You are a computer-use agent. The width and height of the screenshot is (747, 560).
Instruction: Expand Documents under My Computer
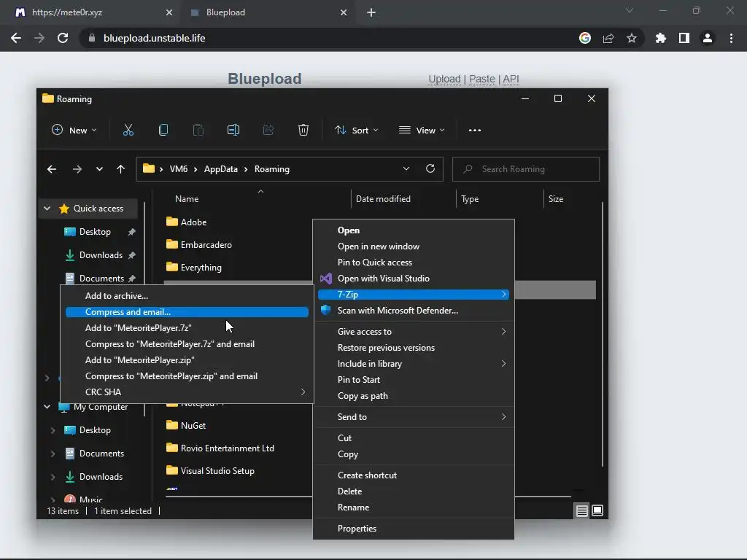[x=53, y=454]
